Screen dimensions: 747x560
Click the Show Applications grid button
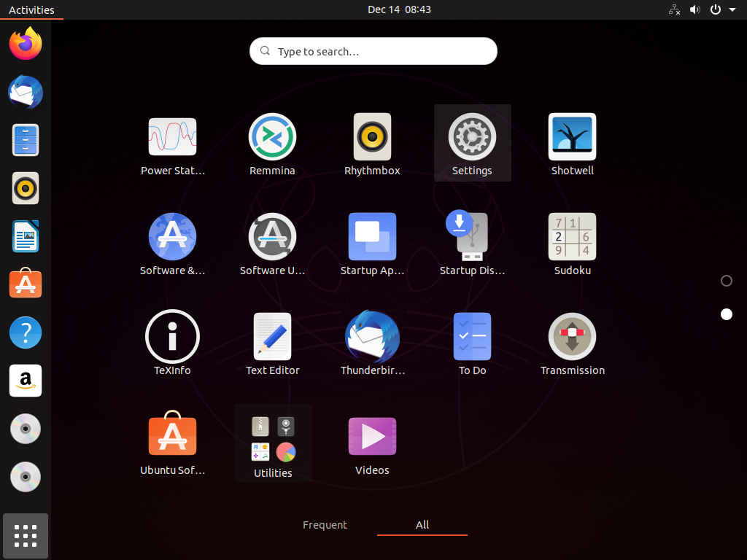[x=26, y=536]
